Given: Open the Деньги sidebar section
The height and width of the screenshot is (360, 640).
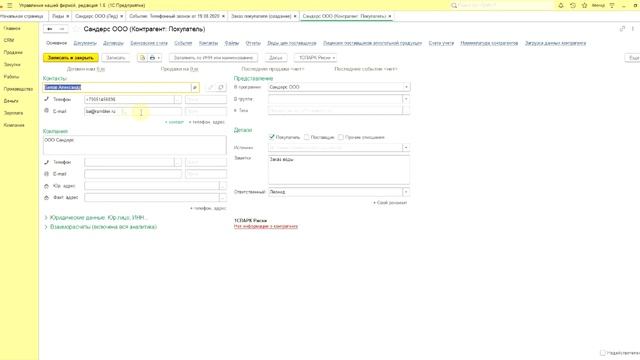Looking at the screenshot, I should point(11,101).
